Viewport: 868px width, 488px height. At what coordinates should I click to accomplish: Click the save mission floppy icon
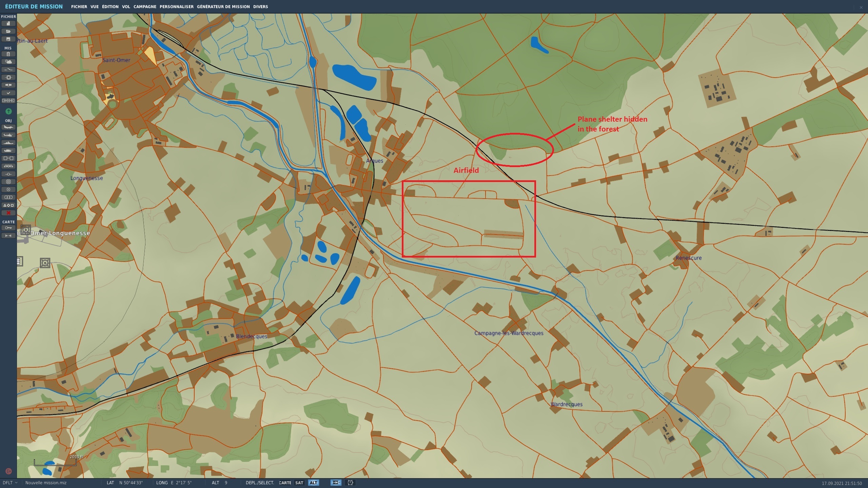click(x=8, y=39)
